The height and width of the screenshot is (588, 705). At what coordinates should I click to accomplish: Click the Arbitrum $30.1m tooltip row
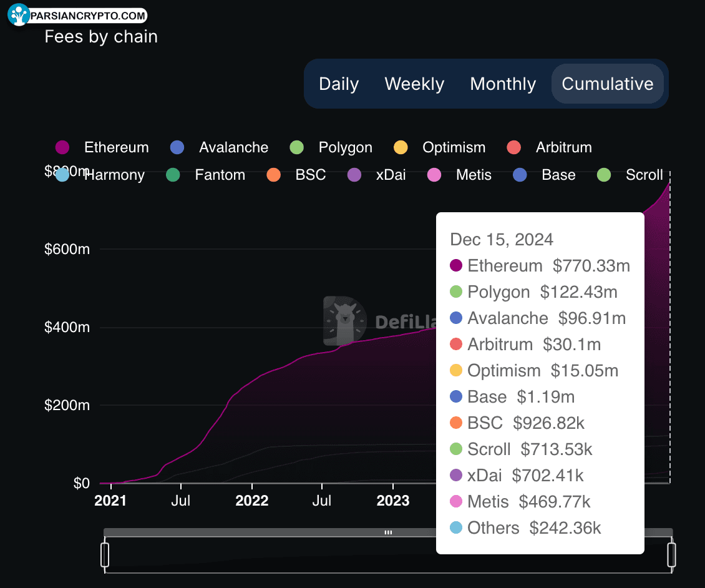tap(525, 344)
